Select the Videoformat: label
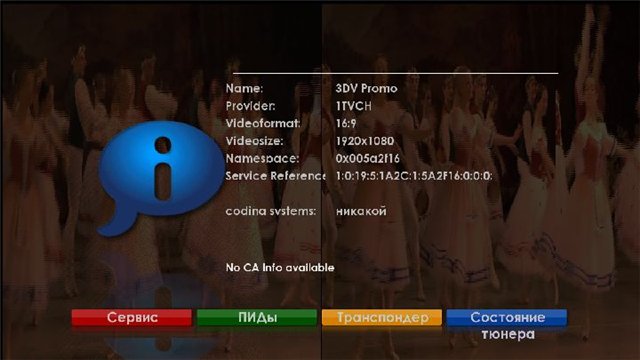Image resolution: width=640 pixels, height=360 pixels. click(x=263, y=123)
